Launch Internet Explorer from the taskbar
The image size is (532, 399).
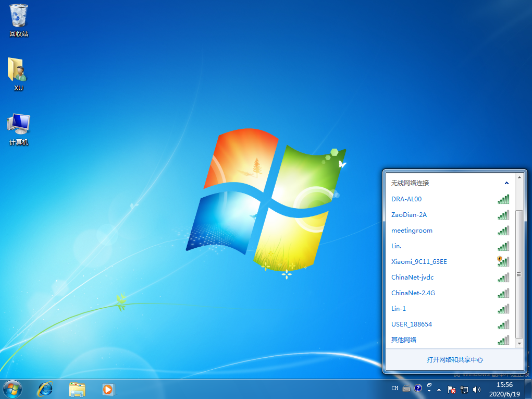(x=45, y=389)
